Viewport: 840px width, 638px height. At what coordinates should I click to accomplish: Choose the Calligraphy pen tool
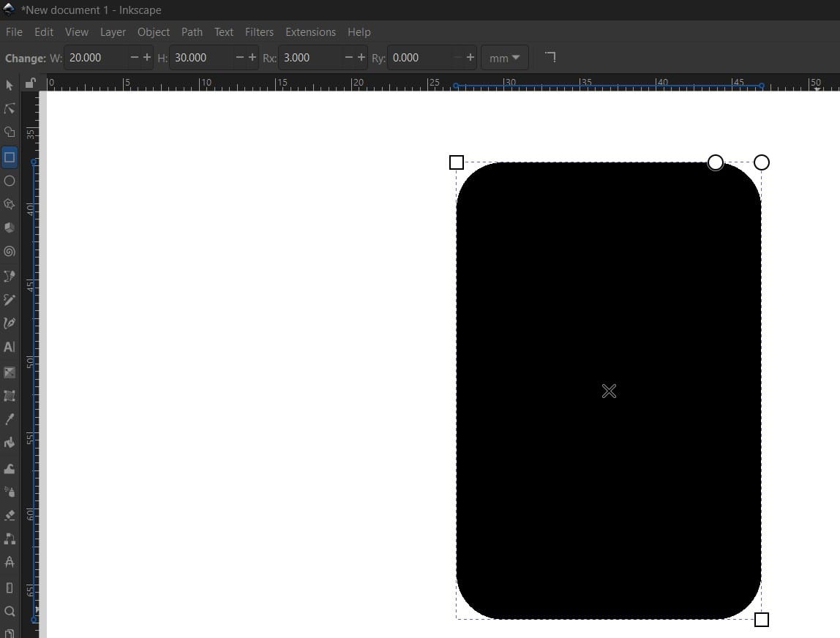coord(10,323)
